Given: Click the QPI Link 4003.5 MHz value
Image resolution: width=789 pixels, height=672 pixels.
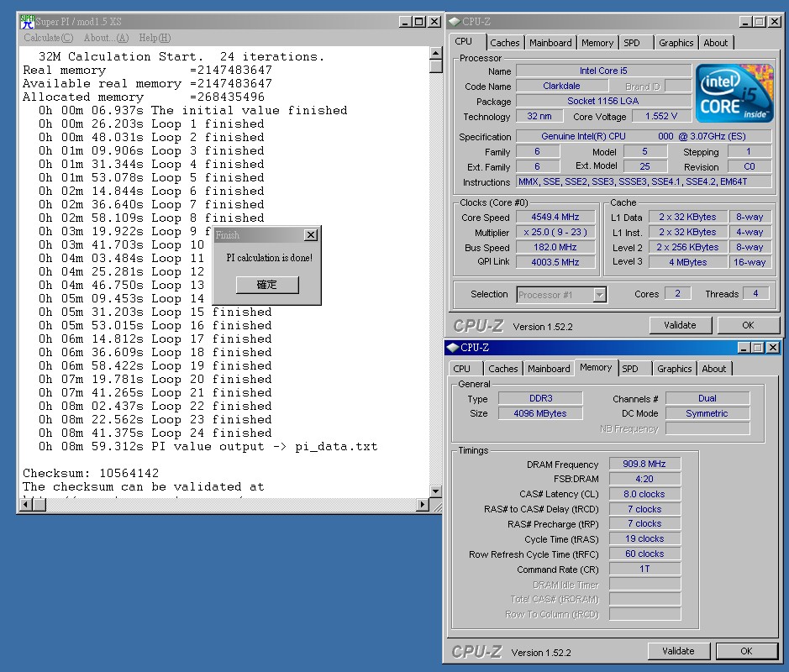Looking at the screenshot, I should click(555, 262).
